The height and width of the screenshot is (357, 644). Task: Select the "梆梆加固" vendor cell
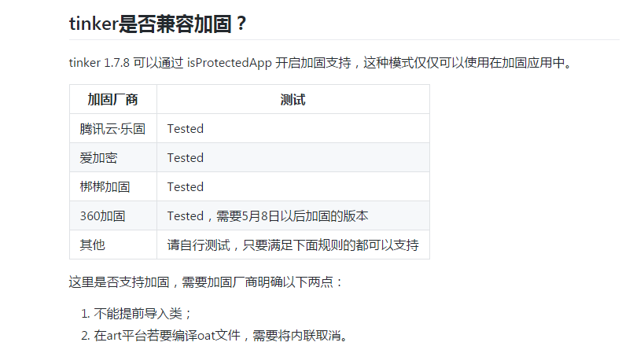pyautogui.click(x=113, y=187)
